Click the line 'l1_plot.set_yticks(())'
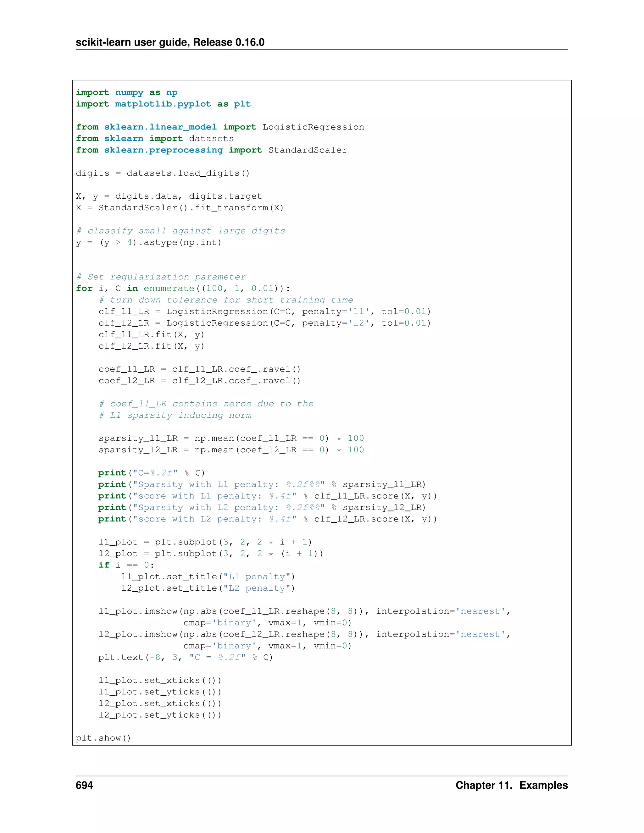Image resolution: width=644 pixels, height=833 pixels. point(160,692)
